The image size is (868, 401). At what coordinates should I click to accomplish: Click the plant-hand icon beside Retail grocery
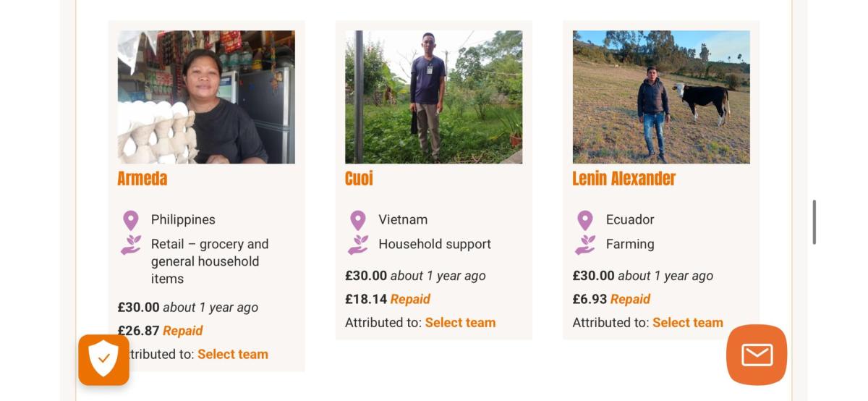tap(131, 245)
